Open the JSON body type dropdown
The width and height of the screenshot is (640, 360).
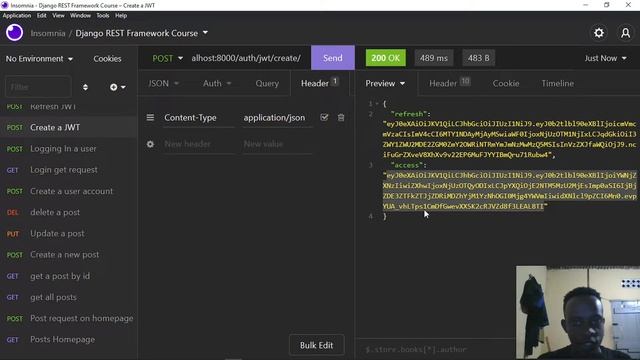point(163,83)
